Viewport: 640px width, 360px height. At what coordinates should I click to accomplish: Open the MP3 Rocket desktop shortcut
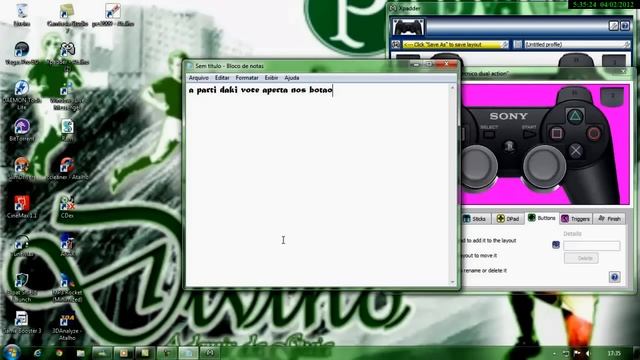click(x=67, y=288)
